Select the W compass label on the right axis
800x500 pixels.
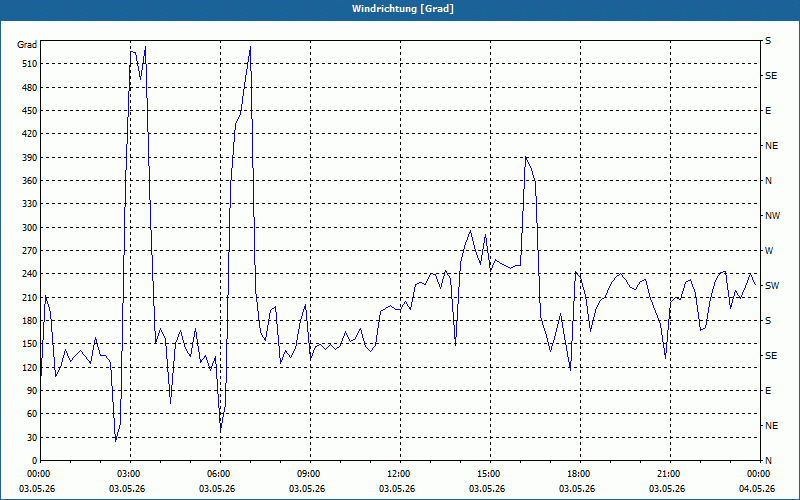[x=769, y=251]
